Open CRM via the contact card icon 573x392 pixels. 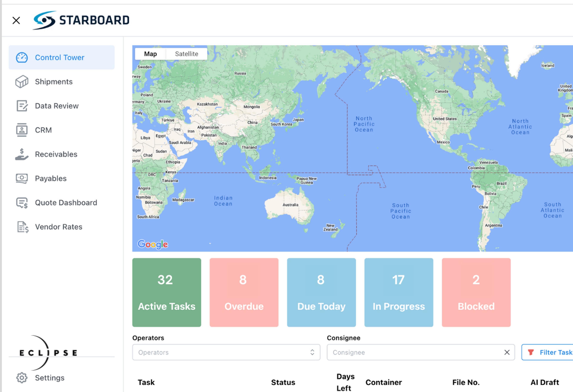coord(22,130)
